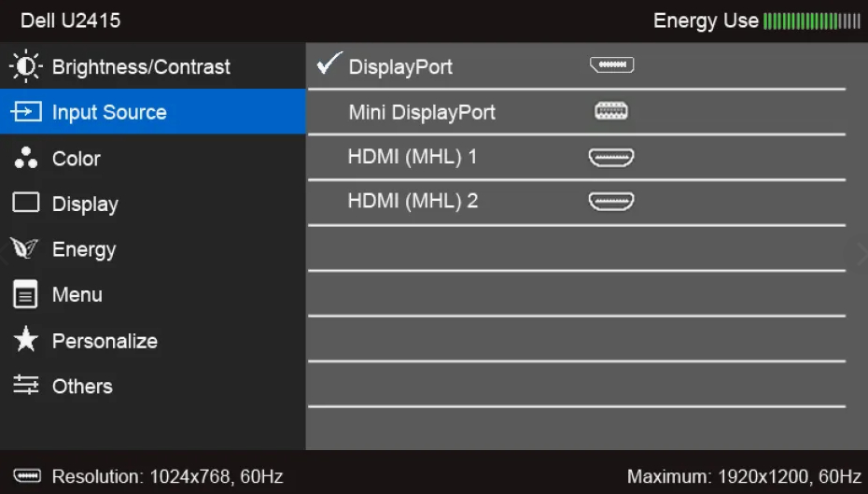Click the HDMI (MHL) 2 connector icon
The image size is (868, 494).
pos(611,201)
